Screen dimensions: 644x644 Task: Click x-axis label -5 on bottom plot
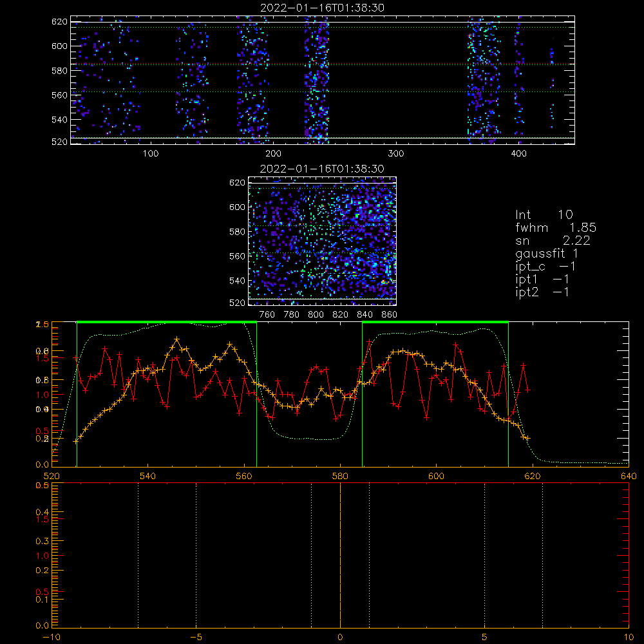tap(196, 638)
